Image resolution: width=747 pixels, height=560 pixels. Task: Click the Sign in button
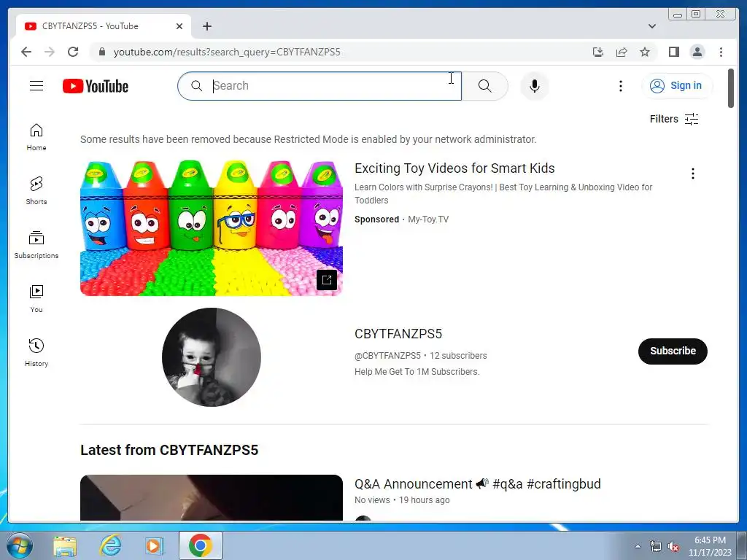coord(677,86)
